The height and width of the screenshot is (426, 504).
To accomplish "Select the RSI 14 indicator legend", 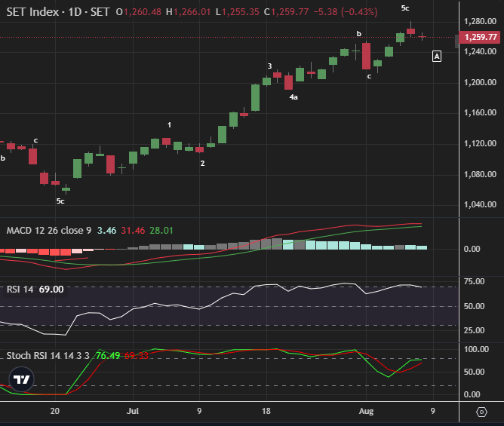I will [x=20, y=289].
